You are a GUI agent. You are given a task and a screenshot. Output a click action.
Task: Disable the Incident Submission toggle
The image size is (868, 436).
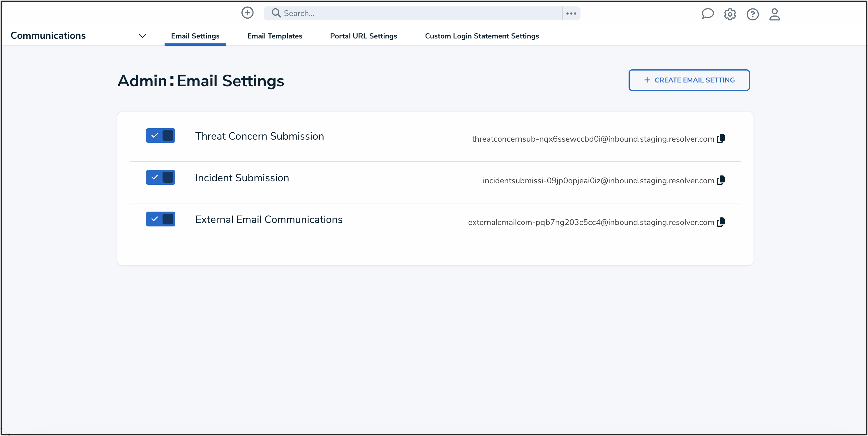coord(160,177)
